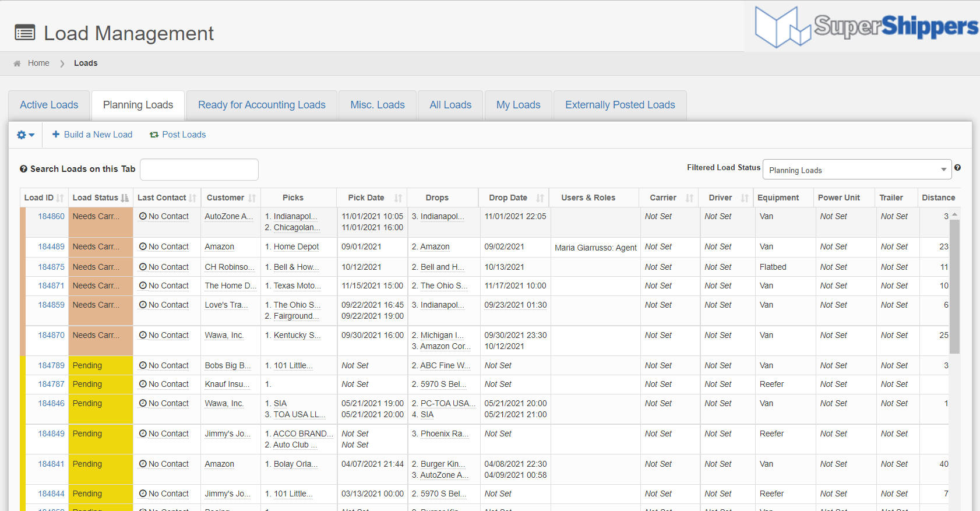This screenshot has height=511, width=980.
Task: Click Love's Tra... customer link
Action: coord(226,305)
